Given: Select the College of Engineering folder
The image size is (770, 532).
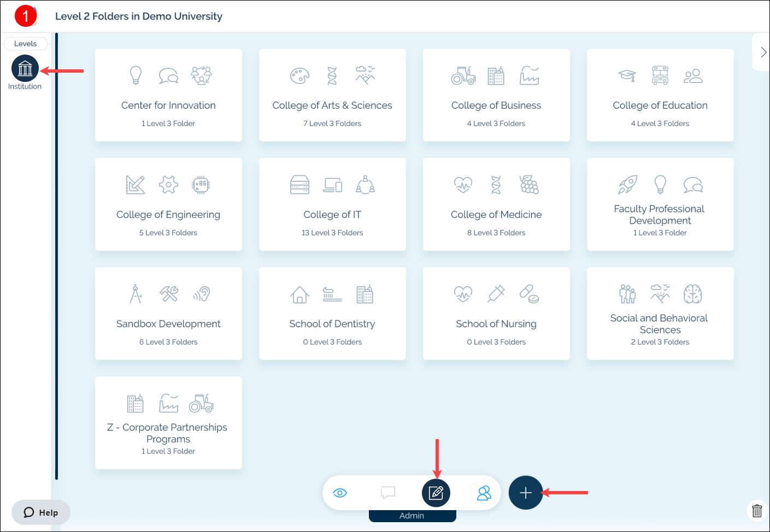Looking at the screenshot, I should pos(168,204).
